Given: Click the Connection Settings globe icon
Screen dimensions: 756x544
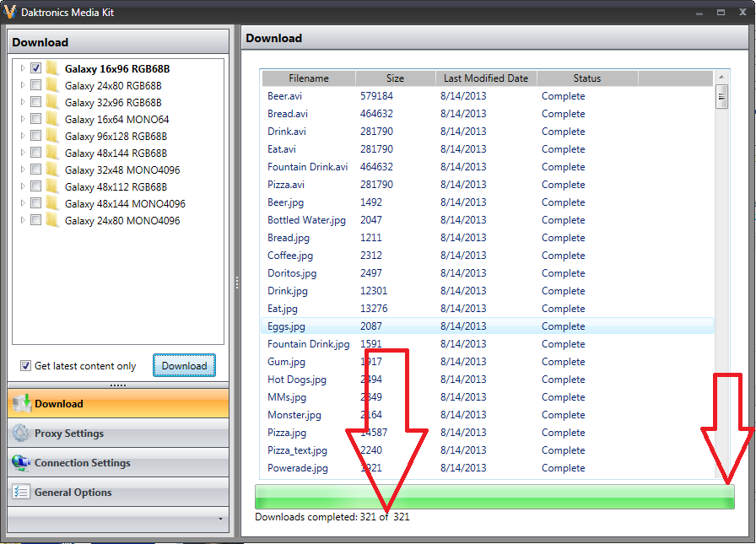Looking at the screenshot, I should tap(21, 463).
